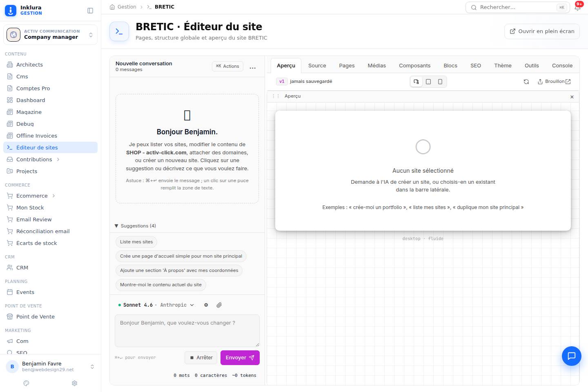588x392 pixels.
Task: Focus the Rechercher search field
Action: (517, 7)
